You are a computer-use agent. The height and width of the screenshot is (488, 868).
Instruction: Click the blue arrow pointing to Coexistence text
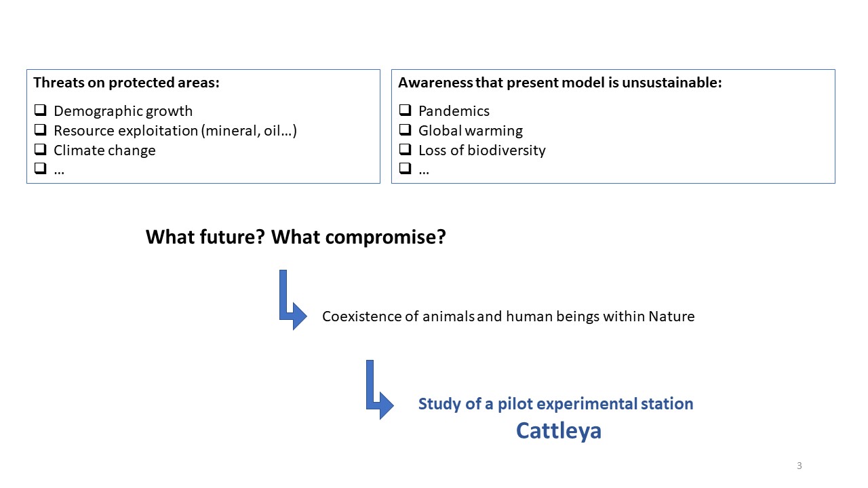(x=292, y=300)
